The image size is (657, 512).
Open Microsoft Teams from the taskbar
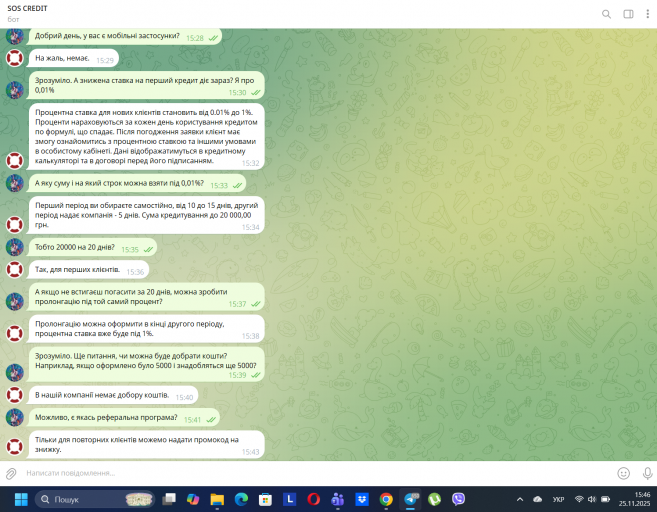pyautogui.click(x=337, y=499)
